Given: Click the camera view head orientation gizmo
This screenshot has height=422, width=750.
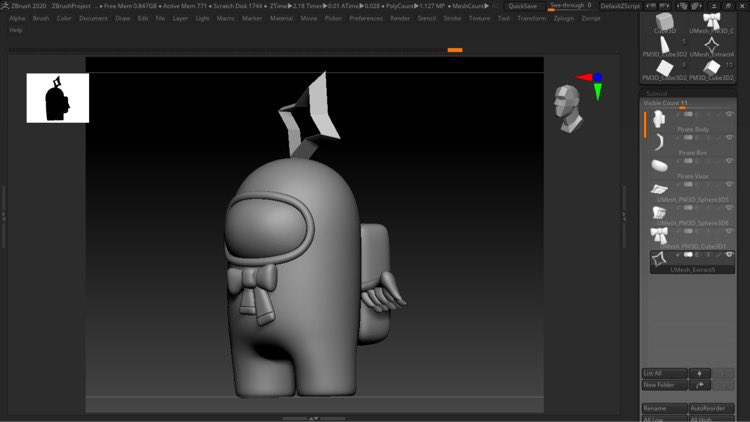Looking at the screenshot, I should (x=568, y=108).
